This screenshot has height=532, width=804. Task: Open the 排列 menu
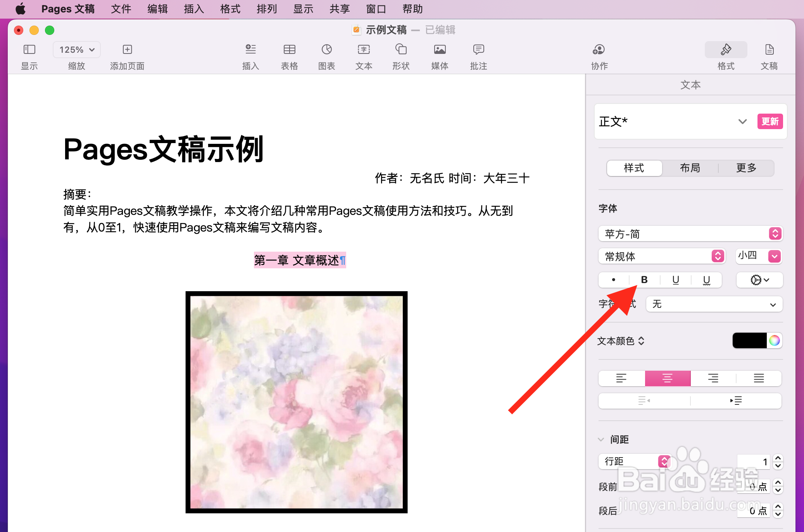267,9
